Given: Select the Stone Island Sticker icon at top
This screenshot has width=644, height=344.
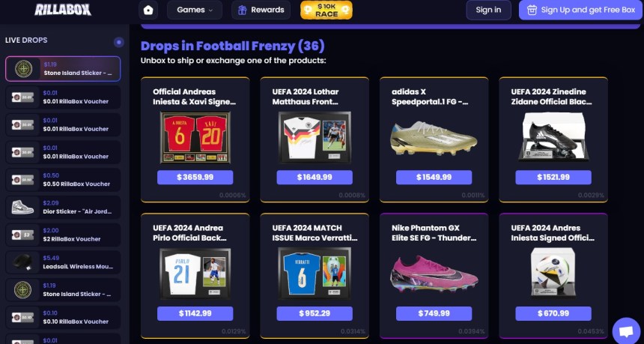Looking at the screenshot, I should click(23, 69).
